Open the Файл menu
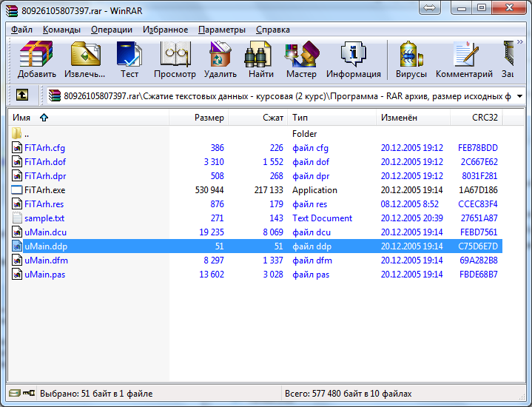The width and height of the screenshot is (532, 407). [x=21, y=30]
